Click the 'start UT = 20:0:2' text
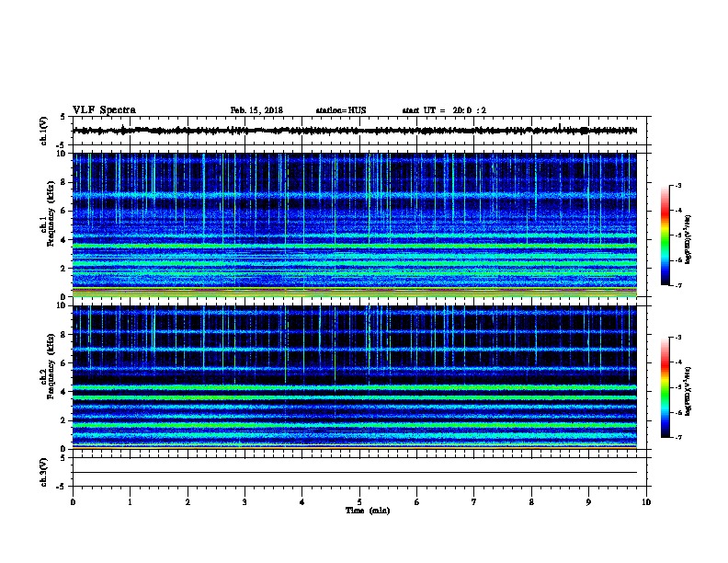 [x=444, y=110]
